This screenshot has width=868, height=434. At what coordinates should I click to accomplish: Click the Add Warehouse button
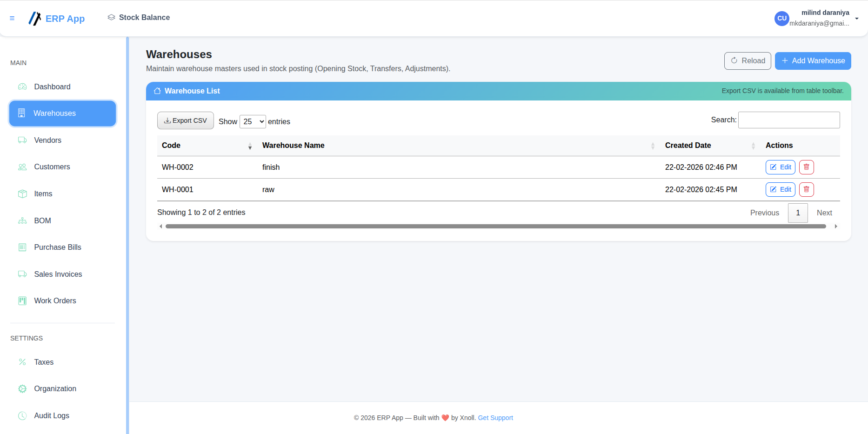pyautogui.click(x=813, y=60)
